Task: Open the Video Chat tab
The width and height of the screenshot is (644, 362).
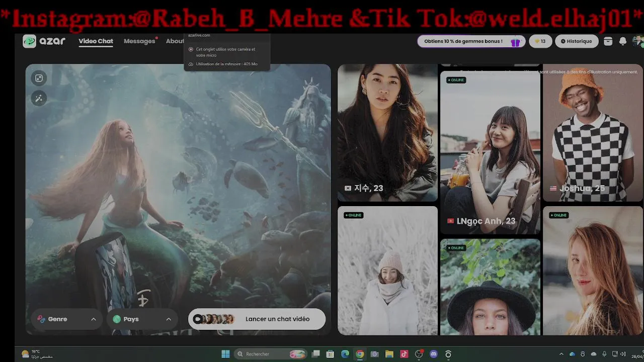Action: point(96,41)
